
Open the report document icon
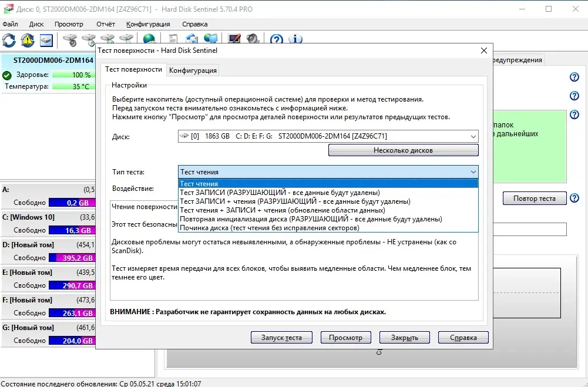172,39
